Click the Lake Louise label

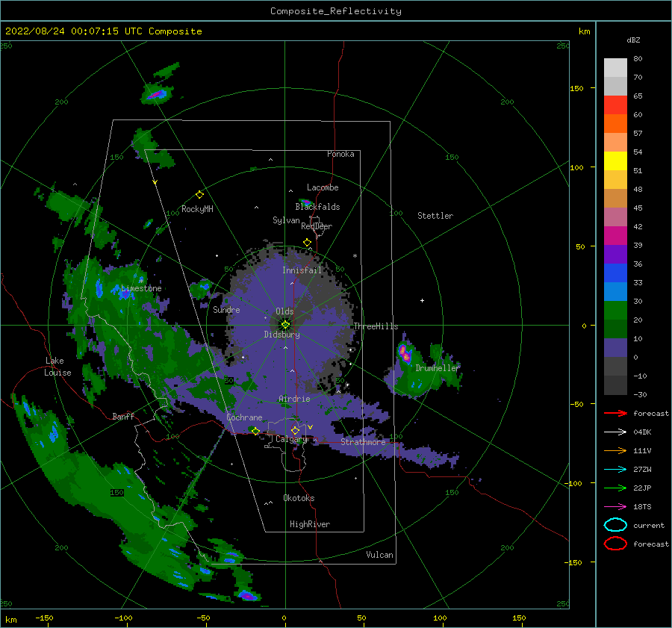(x=58, y=367)
